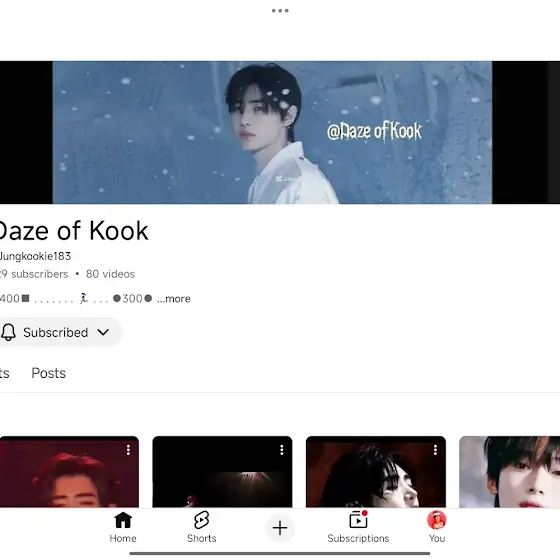
Task: Tap the plus create button
Action: (280, 528)
